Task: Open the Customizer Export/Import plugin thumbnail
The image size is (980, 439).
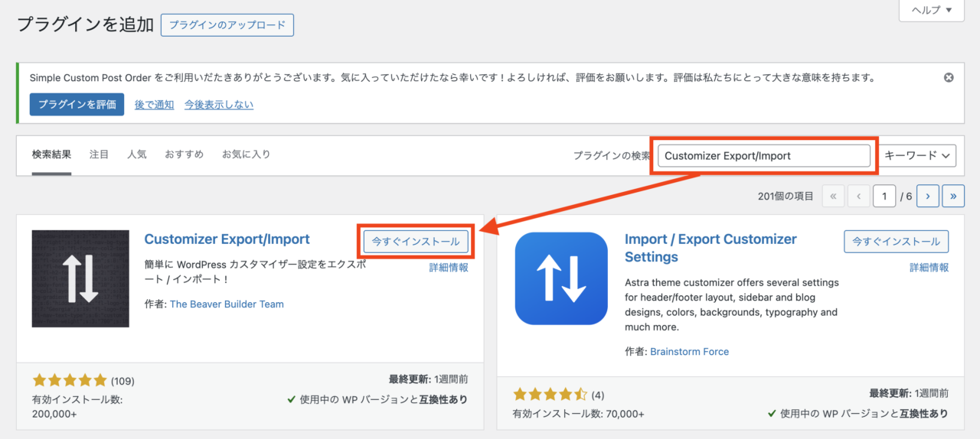Action: click(80, 278)
